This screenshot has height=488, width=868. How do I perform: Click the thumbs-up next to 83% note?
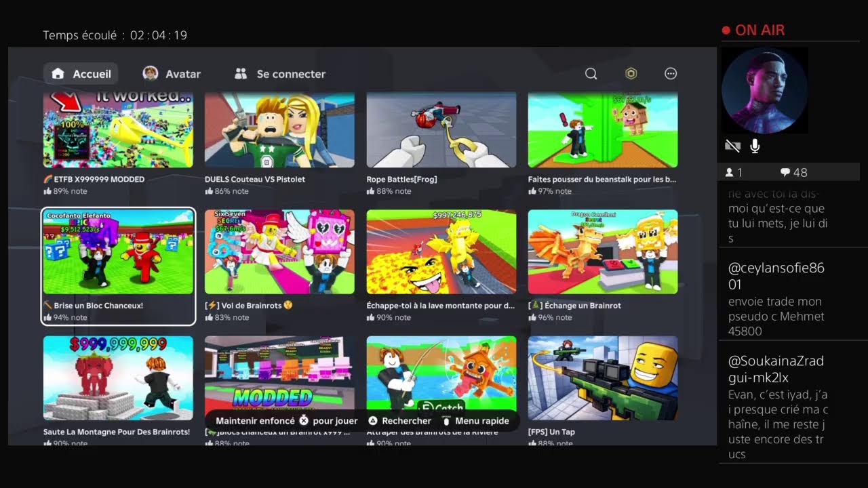209,317
